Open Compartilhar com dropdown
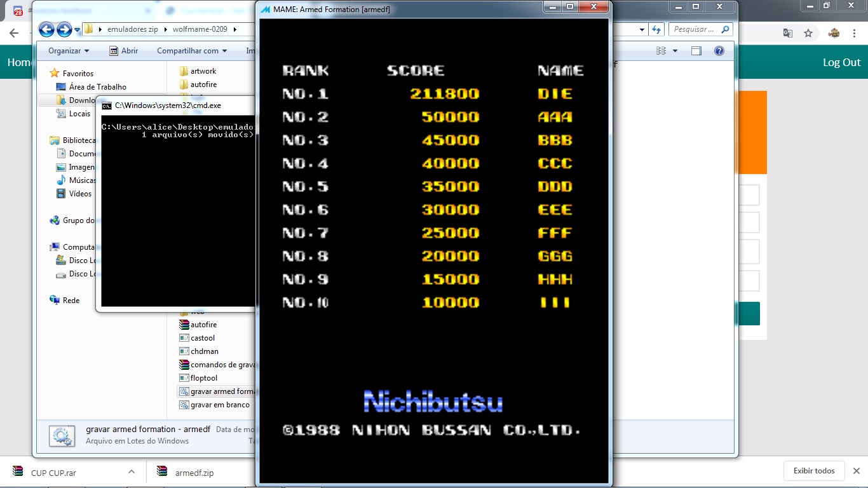This screenshot has height=488, width=868. 191,51
